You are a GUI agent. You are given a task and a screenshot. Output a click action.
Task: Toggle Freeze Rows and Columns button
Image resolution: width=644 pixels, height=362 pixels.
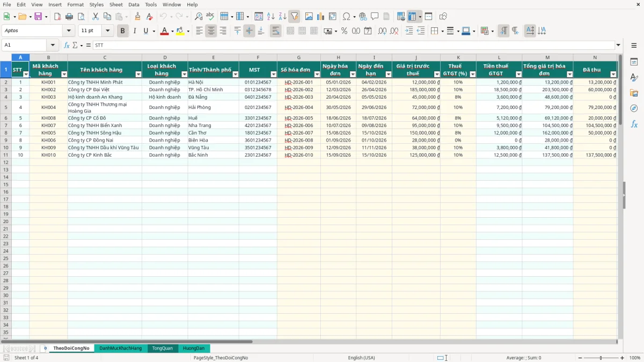(412, 17)
